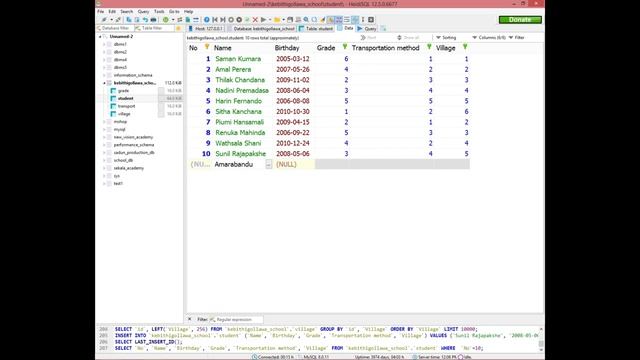Expand the dbms1 database node
The width and height of the screenshot is (640, 360).
104,44
